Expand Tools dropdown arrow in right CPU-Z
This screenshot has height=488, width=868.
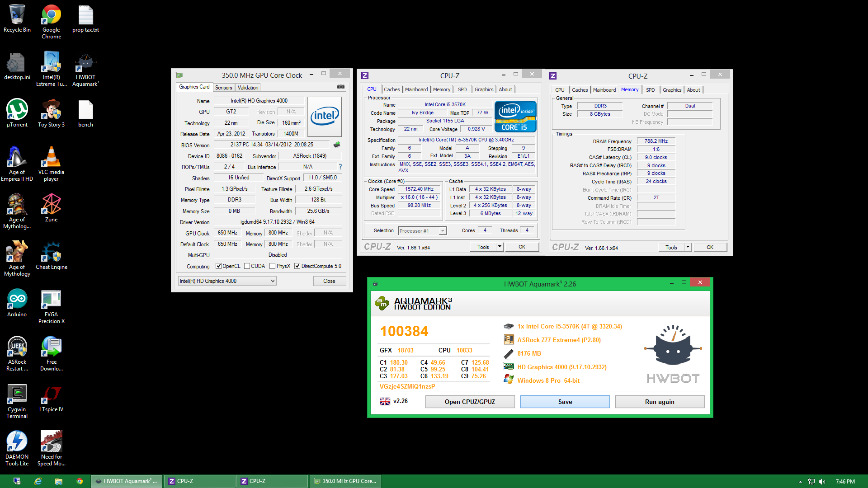click(x=688, y=247)
